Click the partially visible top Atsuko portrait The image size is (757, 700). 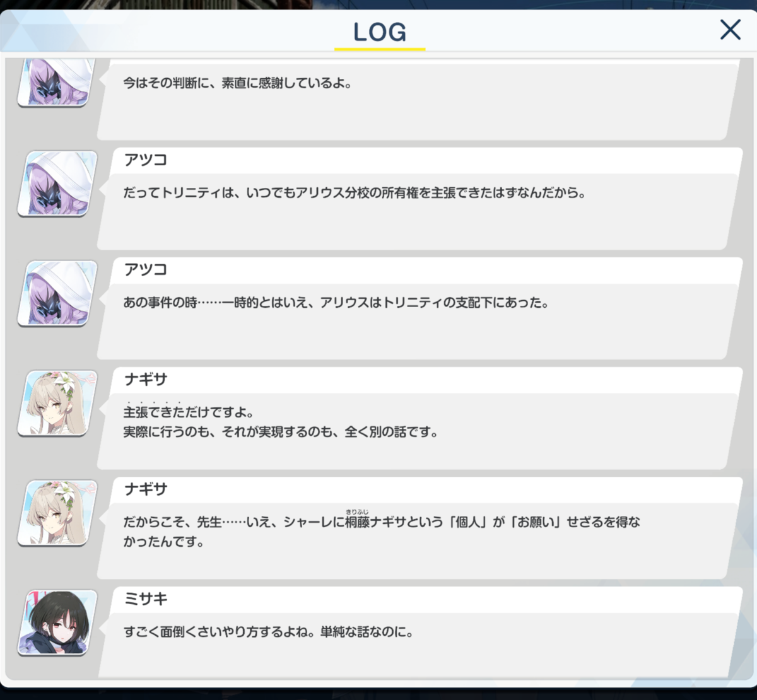pos(57,83)
